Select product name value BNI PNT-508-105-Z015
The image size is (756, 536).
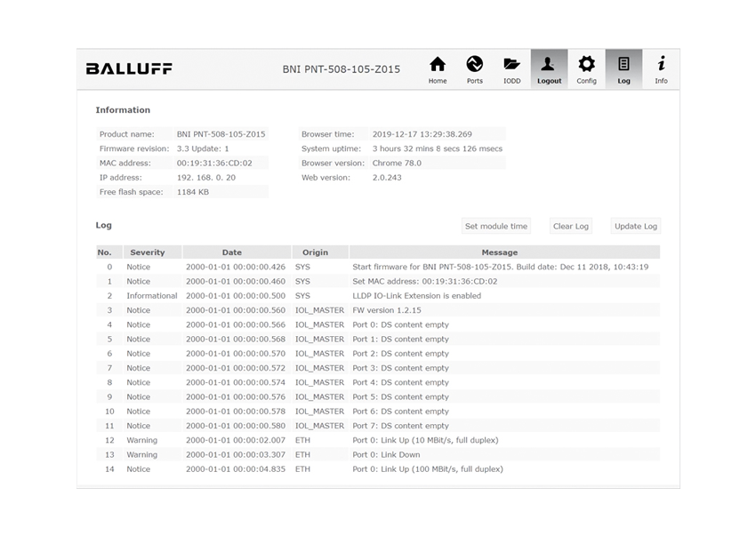pyautogui.click(x=221, y=134)
